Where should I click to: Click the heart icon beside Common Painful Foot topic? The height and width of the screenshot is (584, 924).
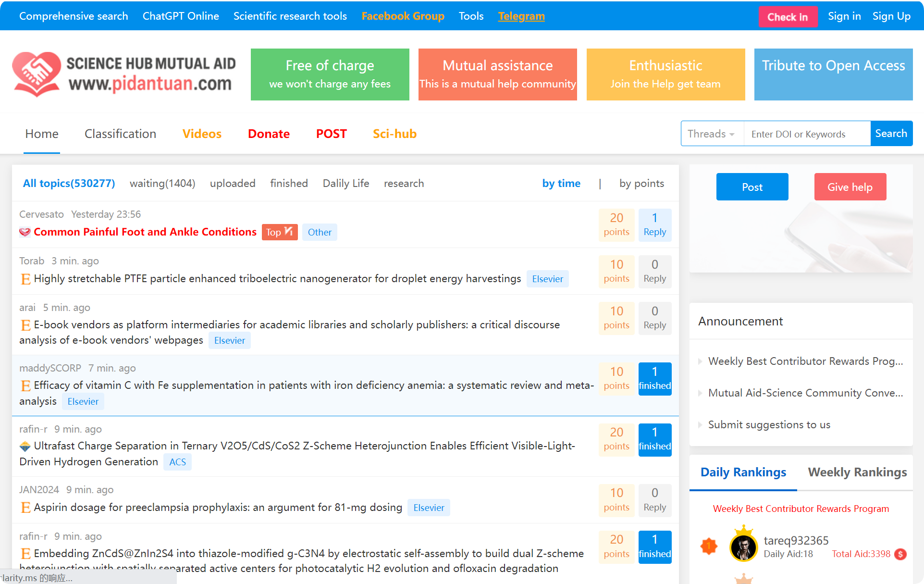click(x=25, y=232)
